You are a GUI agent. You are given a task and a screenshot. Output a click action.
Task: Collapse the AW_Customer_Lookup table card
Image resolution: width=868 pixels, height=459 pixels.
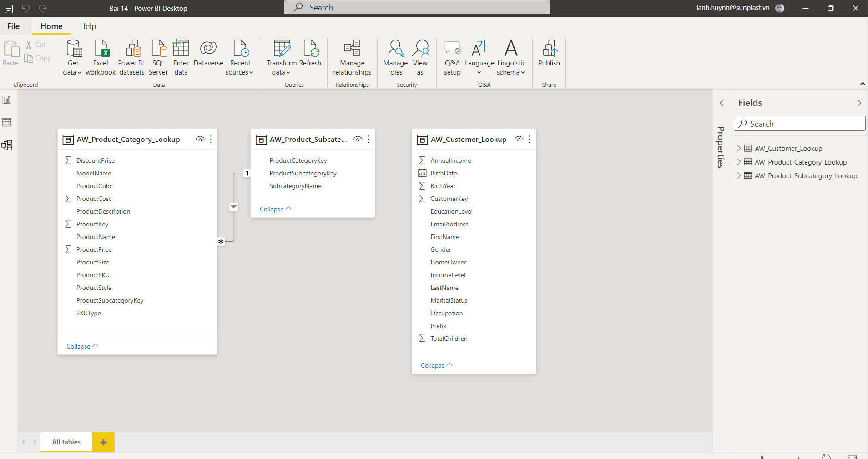437,365
